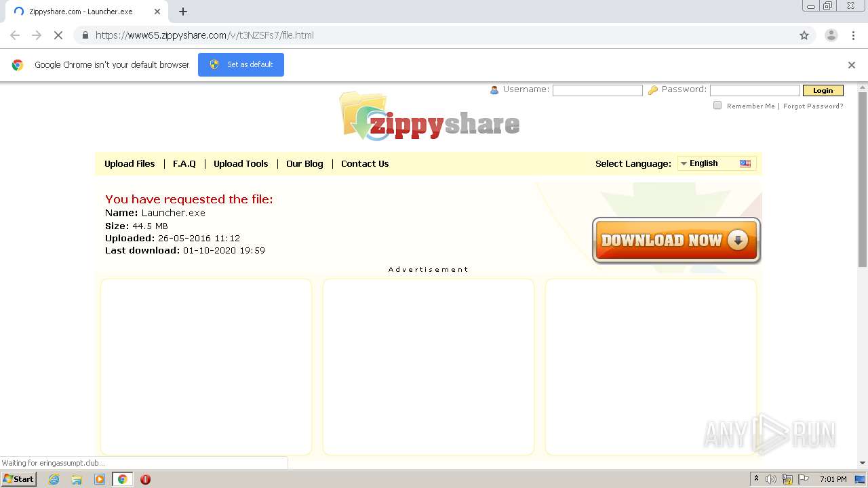Click Set as default button
The height and width of the screenshot is (488, 868).
point(241,64)
